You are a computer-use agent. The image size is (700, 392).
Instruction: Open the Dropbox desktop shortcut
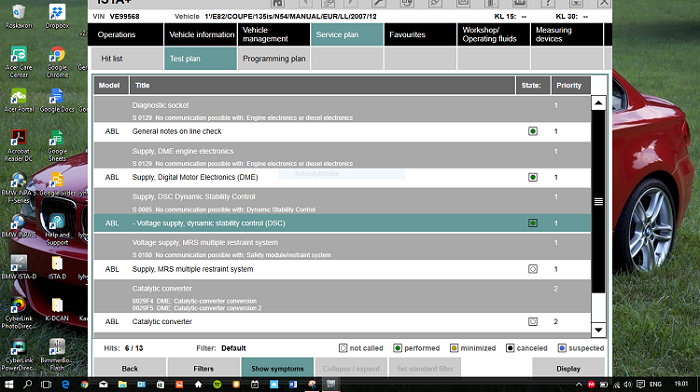coord(57,16)
